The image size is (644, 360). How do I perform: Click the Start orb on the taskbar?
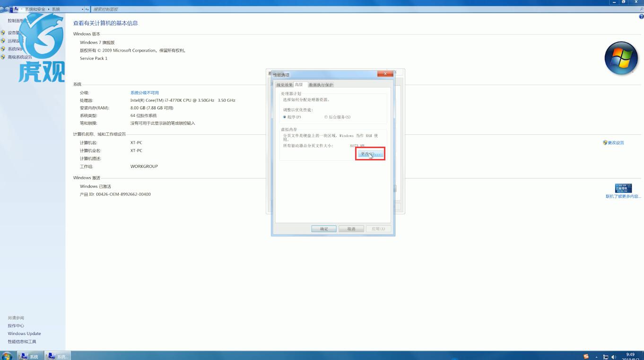coord(7,356)
